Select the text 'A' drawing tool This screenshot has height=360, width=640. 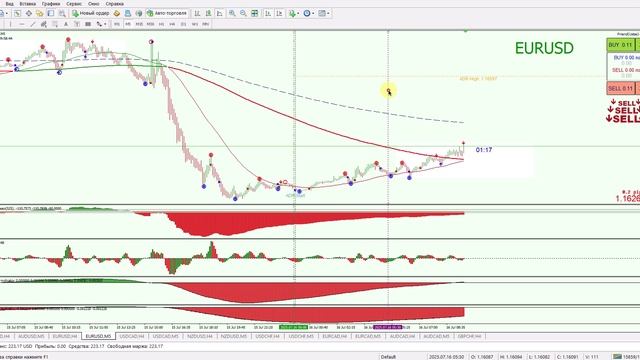click(x=66, y=24)
